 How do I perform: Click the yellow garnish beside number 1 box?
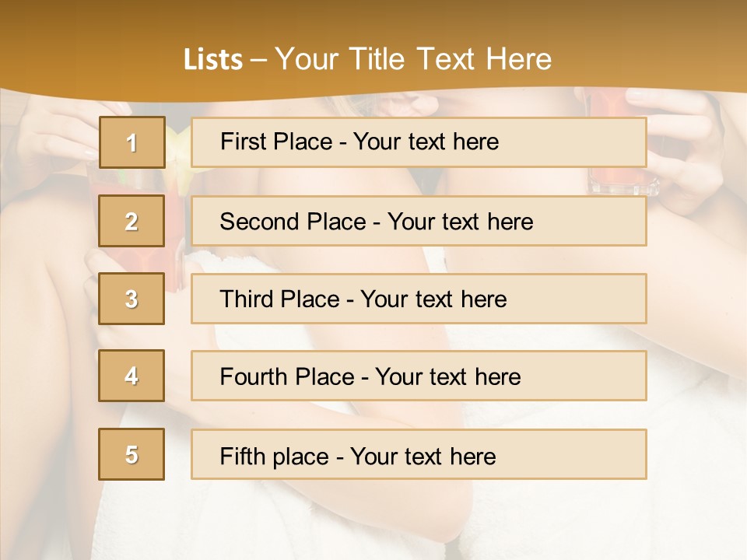tap(177, 146)
